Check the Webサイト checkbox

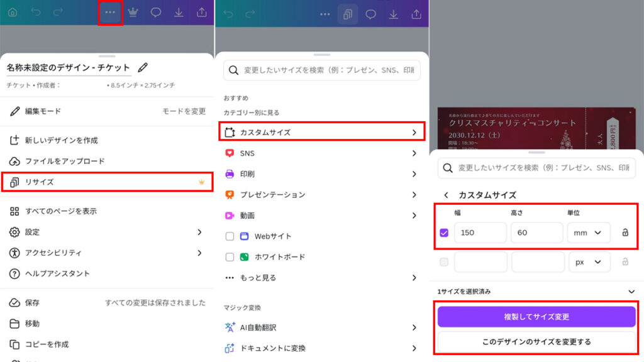pos(230,236)
